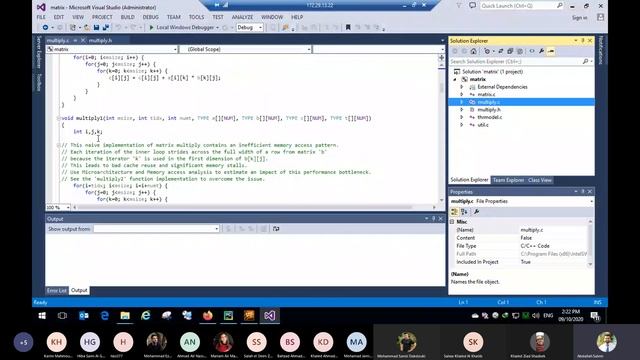Click the Sign in link
The height and width of the screenshot is (360, 640).
pos(579,18)
